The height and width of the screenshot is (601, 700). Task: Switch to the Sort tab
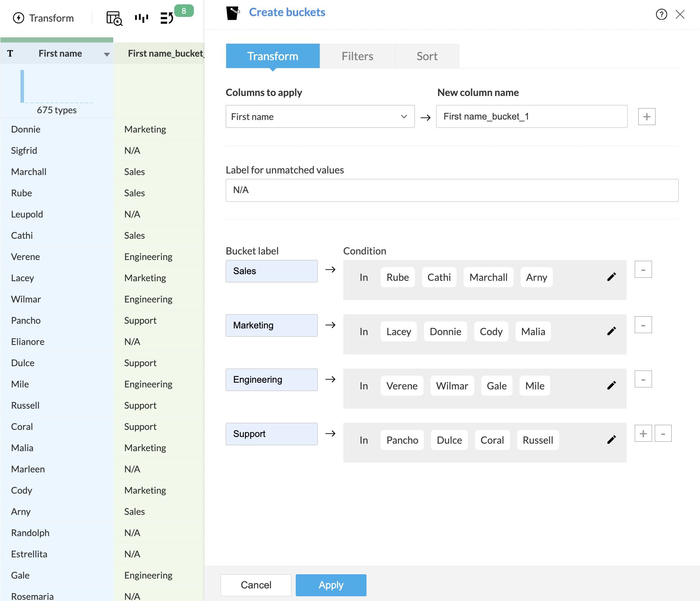(x=427, y=56)
